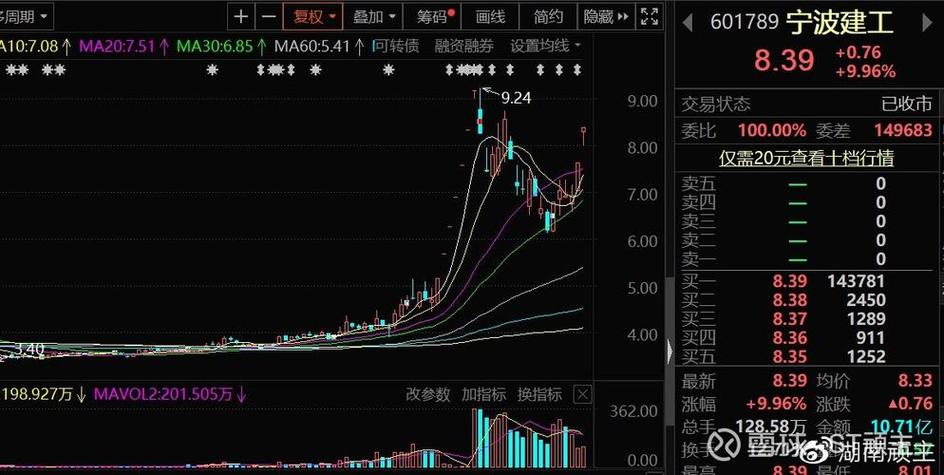Toggle 可转债 convertible bond display
This screenshot has width=944, height=475.
pos(395,46)
